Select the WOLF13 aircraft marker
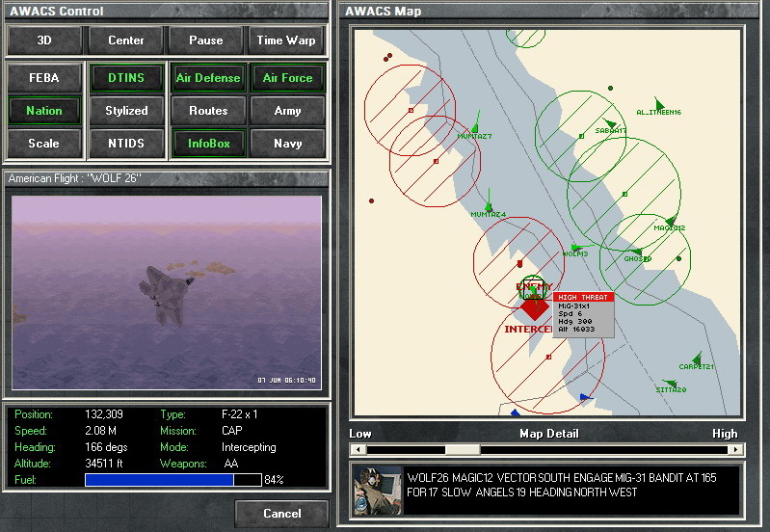770x532 pixels. click(575, 248)
